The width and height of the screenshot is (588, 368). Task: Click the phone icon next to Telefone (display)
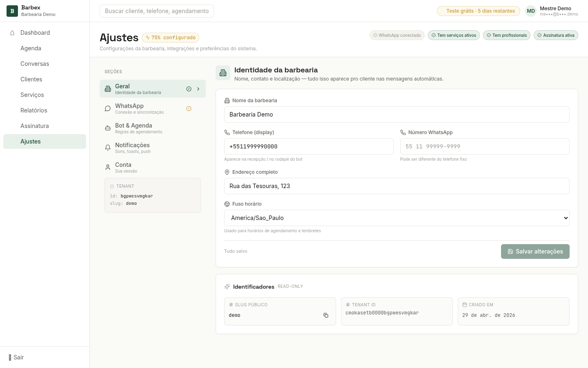click(227, 132)
